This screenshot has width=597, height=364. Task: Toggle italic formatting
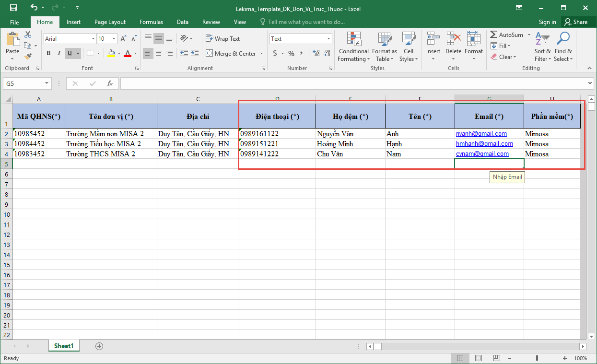(59, 53)
